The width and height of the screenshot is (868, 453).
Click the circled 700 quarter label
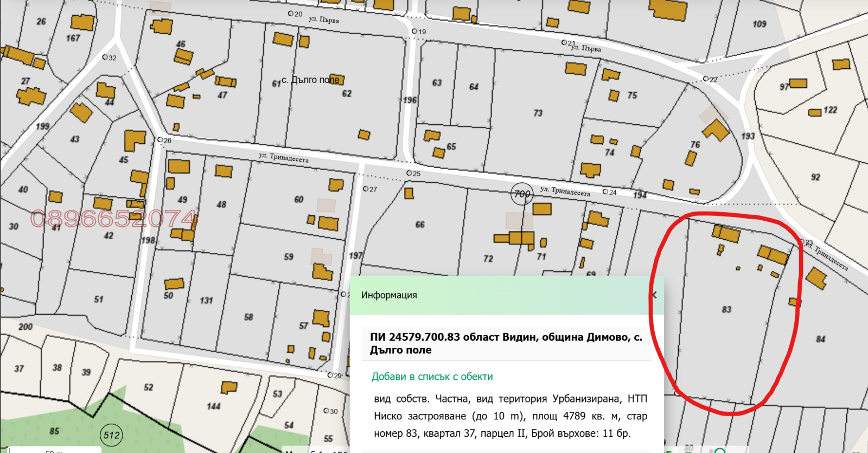tap(522, 194)
